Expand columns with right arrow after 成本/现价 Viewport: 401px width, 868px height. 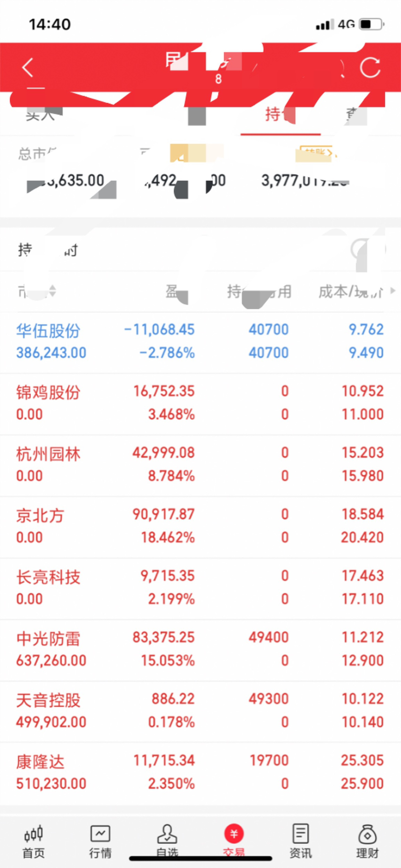(x=393, y=291)
